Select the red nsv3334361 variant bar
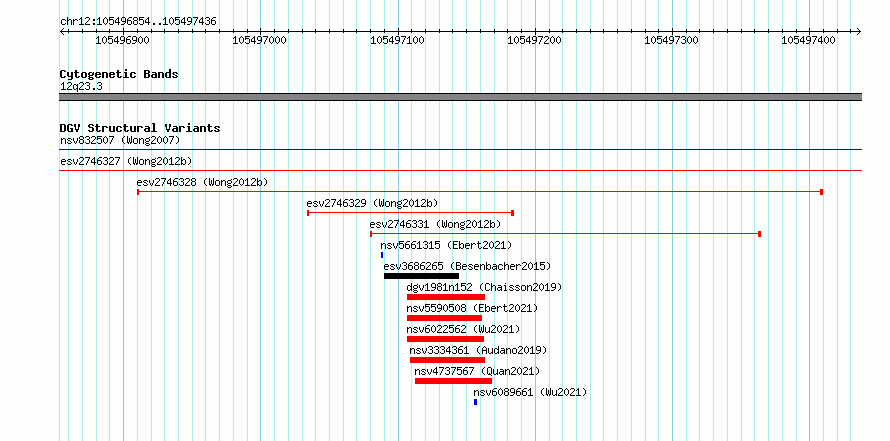The height and width of the screenshot is (441, 890). coord(447,360)
